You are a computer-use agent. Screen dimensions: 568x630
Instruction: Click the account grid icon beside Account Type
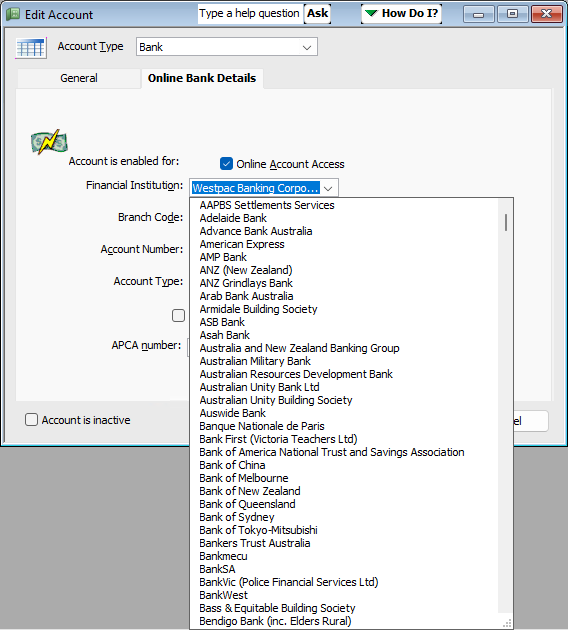coord(31,48)
